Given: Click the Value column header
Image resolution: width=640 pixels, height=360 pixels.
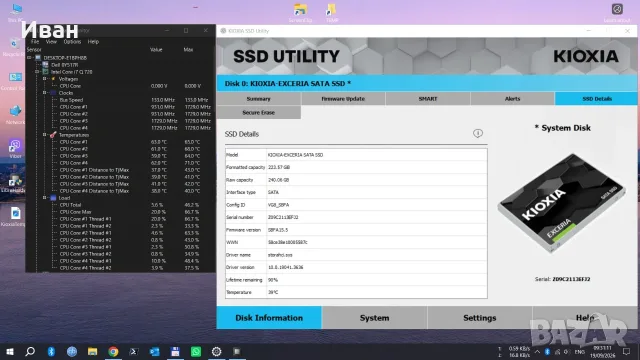Looking at the screenshot, I should tap(156, 50).
